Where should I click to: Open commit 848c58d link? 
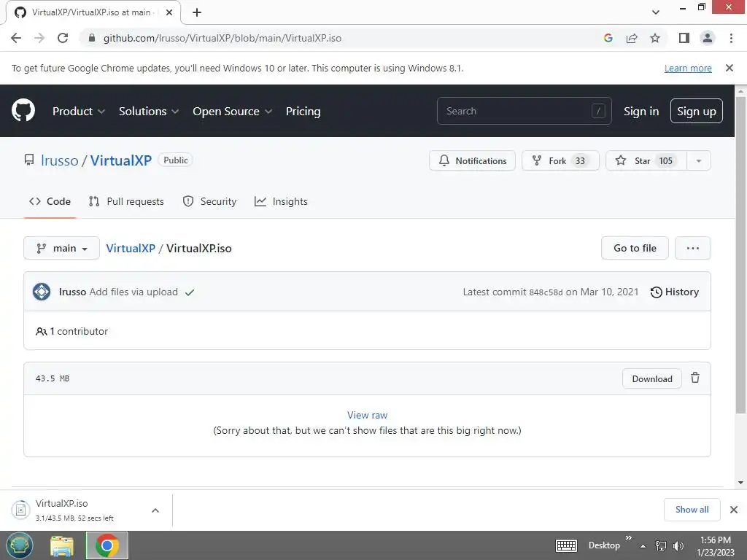[x=546, y=292]
